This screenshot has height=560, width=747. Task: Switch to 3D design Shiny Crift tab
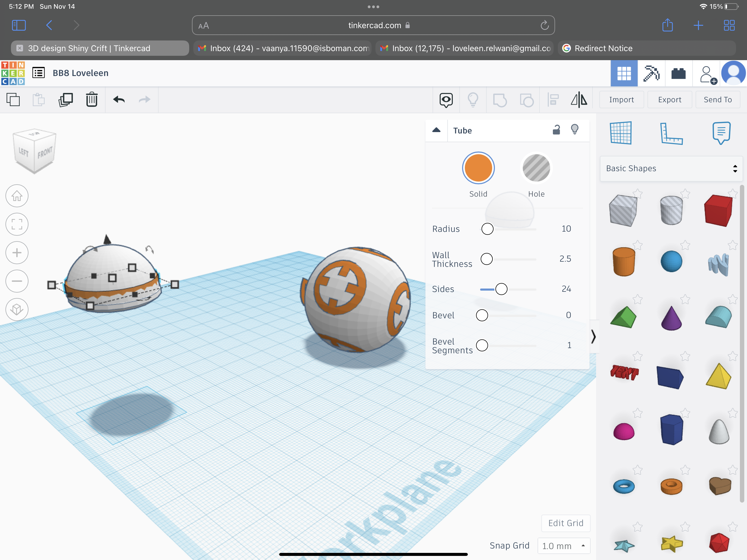[x=100, y=48]
